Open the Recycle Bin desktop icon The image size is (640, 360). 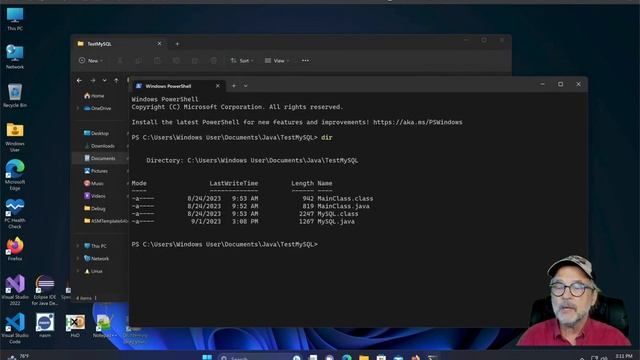pyautogui.click(x=15, y=96)
